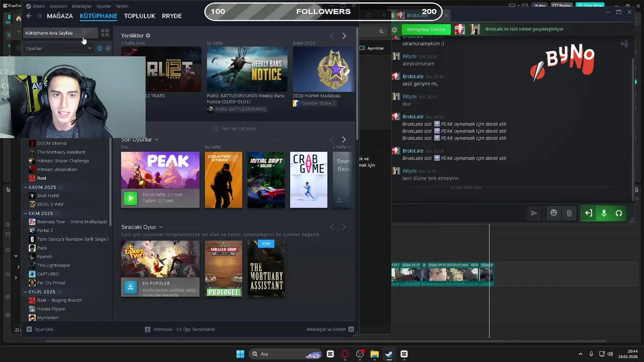Open the Sıradaki Oyun shelf dropdown
644x362 pixels.
(x=161, y=227)
